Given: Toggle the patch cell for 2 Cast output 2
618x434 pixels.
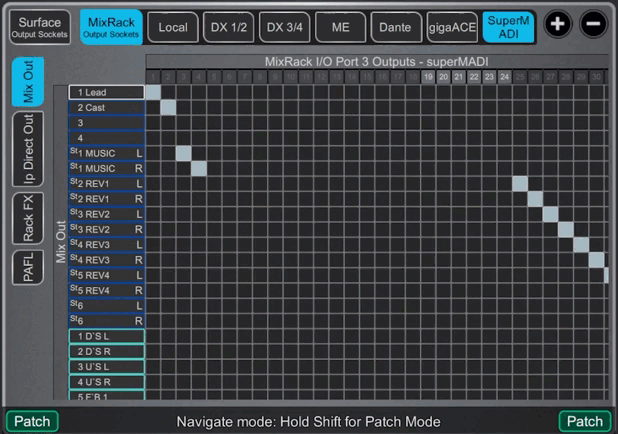Looking at the screenshot, I should coord(168,108).
